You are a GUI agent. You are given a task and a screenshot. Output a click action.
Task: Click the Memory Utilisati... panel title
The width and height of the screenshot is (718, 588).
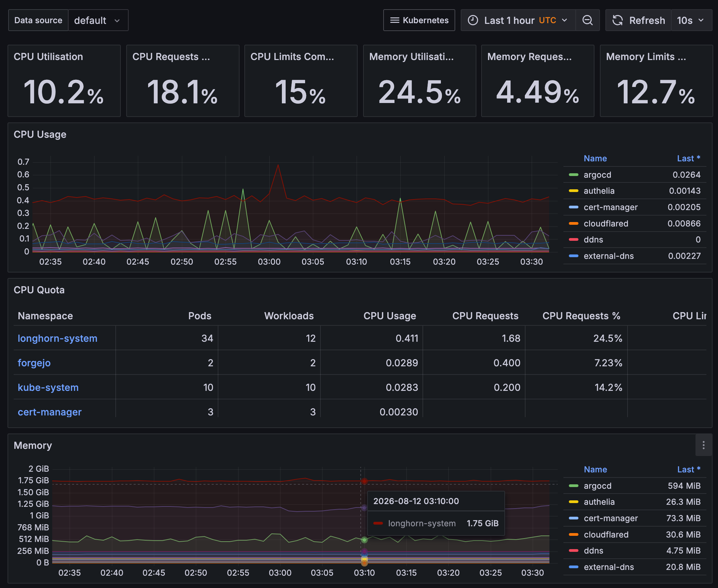point(411,57)
